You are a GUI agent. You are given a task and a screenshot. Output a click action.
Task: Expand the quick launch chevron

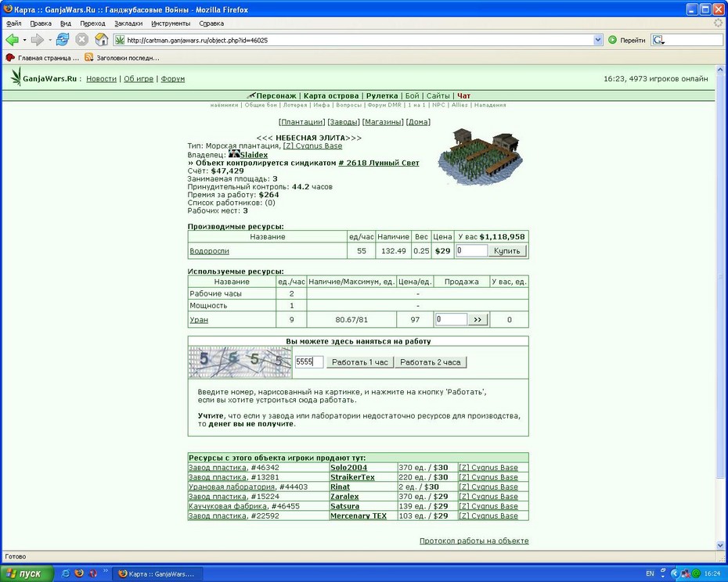106,571
